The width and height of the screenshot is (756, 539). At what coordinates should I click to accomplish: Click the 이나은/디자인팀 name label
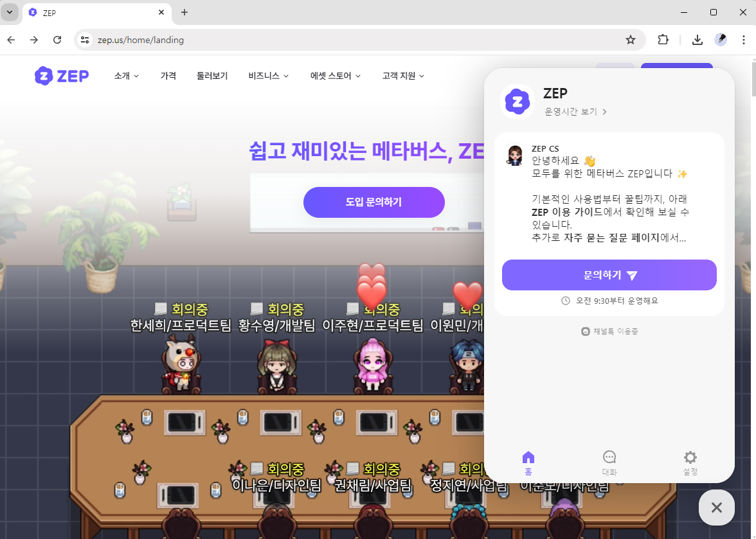point(276,484)
